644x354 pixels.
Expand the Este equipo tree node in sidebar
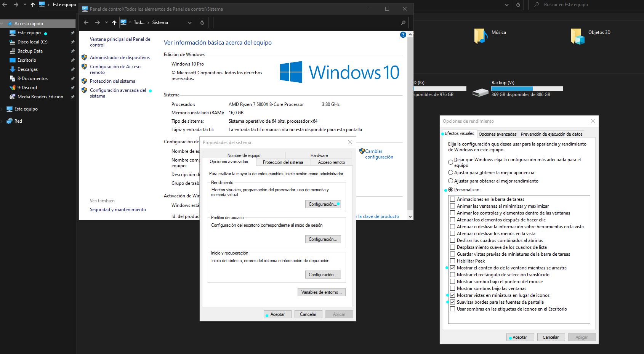2,109
